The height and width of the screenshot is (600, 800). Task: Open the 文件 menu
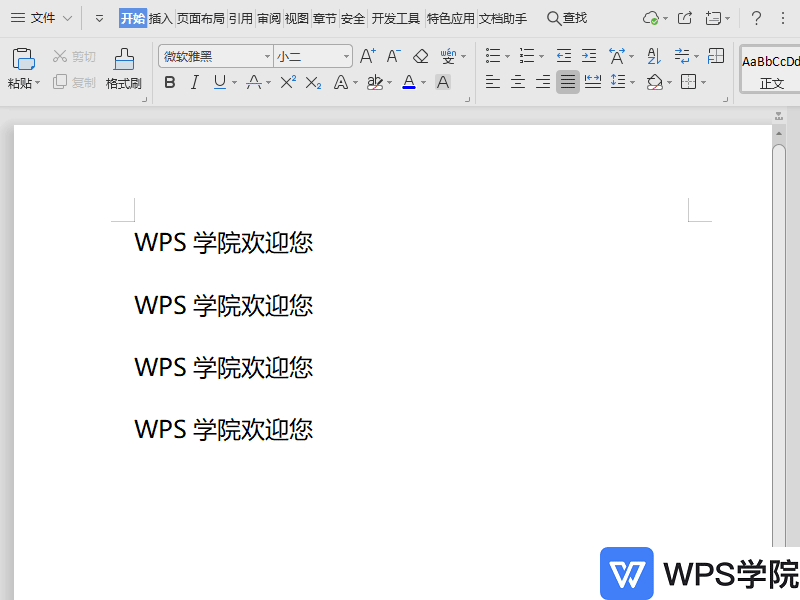43,17
